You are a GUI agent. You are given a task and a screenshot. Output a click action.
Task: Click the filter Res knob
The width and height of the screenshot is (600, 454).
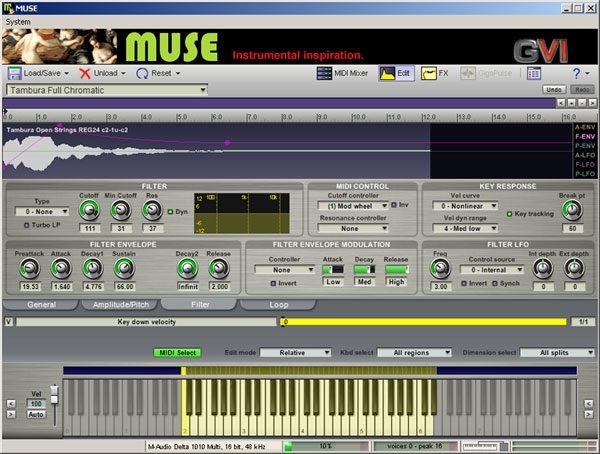pyautogui.click(x=152, y=210)
